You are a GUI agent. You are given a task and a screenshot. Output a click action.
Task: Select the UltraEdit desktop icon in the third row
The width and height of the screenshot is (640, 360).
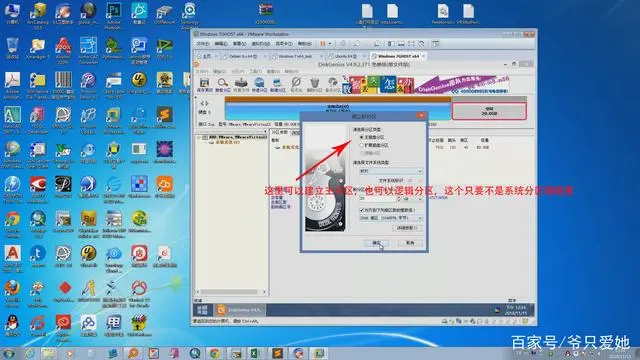(139, 83)
